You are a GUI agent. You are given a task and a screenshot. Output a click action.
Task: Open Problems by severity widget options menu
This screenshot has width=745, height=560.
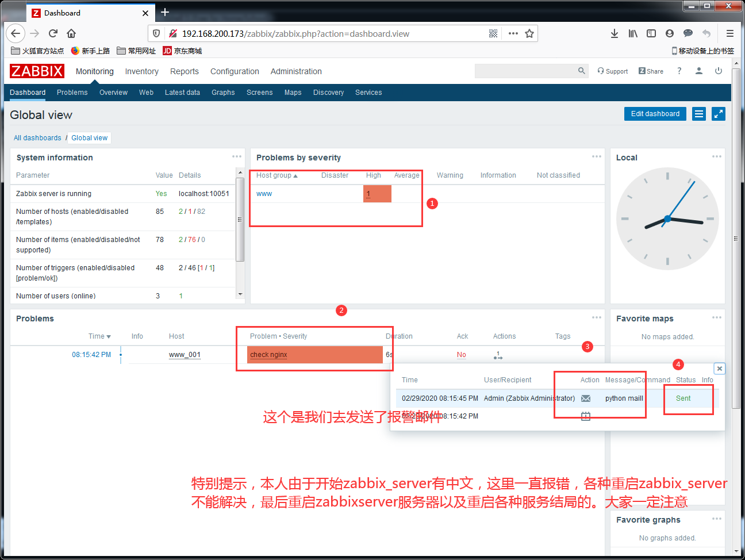tap(597, 156)
